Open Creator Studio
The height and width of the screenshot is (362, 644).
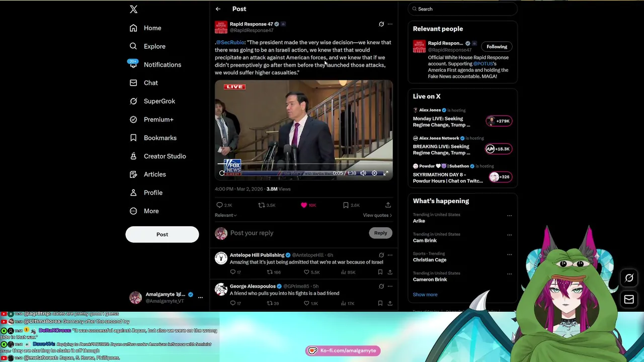click(157, 156)
